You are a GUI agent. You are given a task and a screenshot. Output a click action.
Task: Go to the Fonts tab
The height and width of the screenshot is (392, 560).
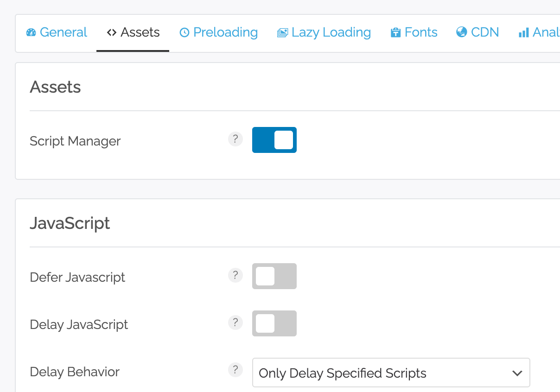click(x=414, y=32)
